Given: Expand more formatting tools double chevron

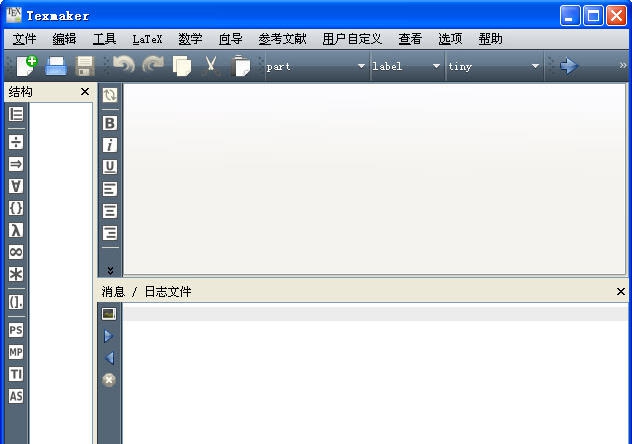Looking at the screenshot, I should point(110,270).
